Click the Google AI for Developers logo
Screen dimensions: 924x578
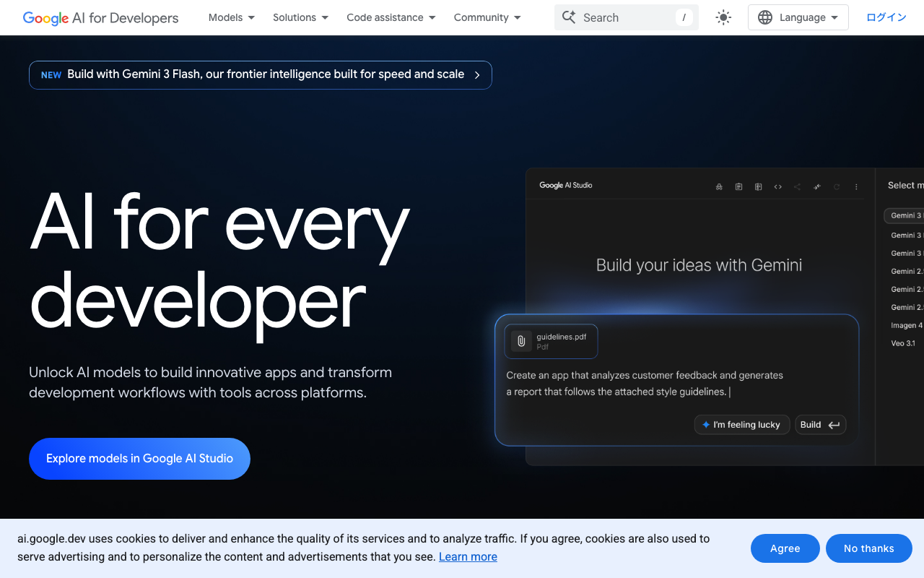coord(100,18)
